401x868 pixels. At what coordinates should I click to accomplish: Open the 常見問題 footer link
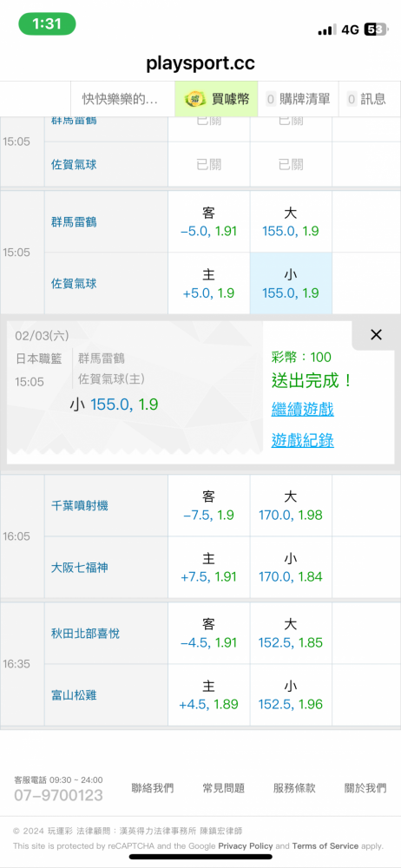(223, 788)
